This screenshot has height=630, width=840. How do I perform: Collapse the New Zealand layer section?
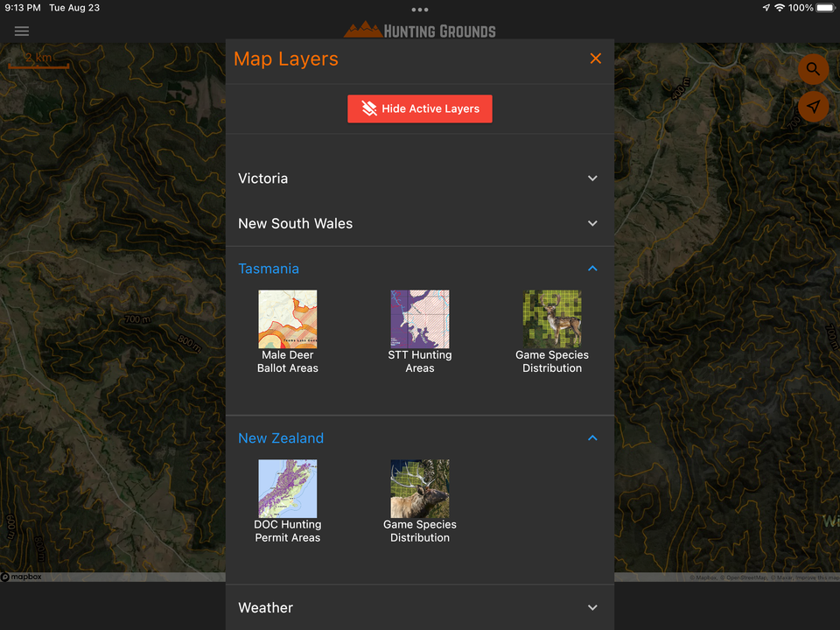[x=592, y=438]
